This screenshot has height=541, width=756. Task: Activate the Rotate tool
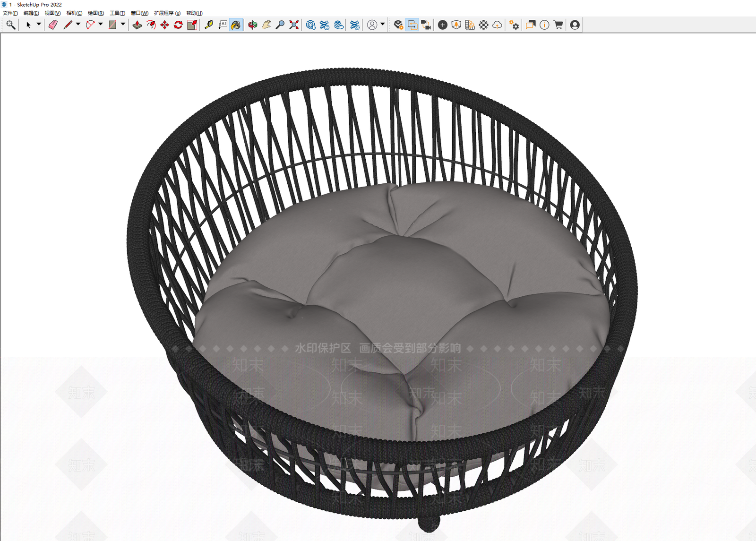point(178,25)
